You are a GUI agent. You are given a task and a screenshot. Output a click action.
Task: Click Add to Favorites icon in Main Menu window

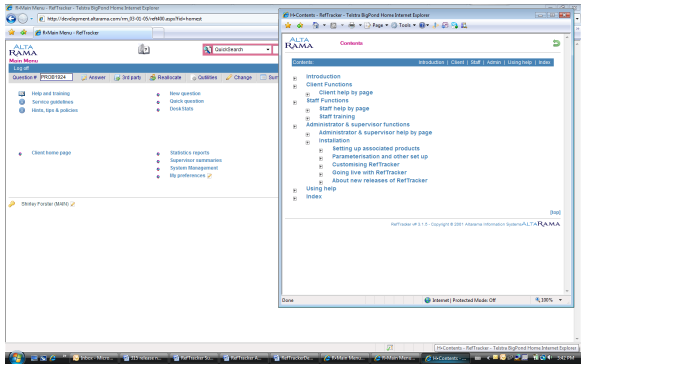pyautogui.click(x=23, y=33)
